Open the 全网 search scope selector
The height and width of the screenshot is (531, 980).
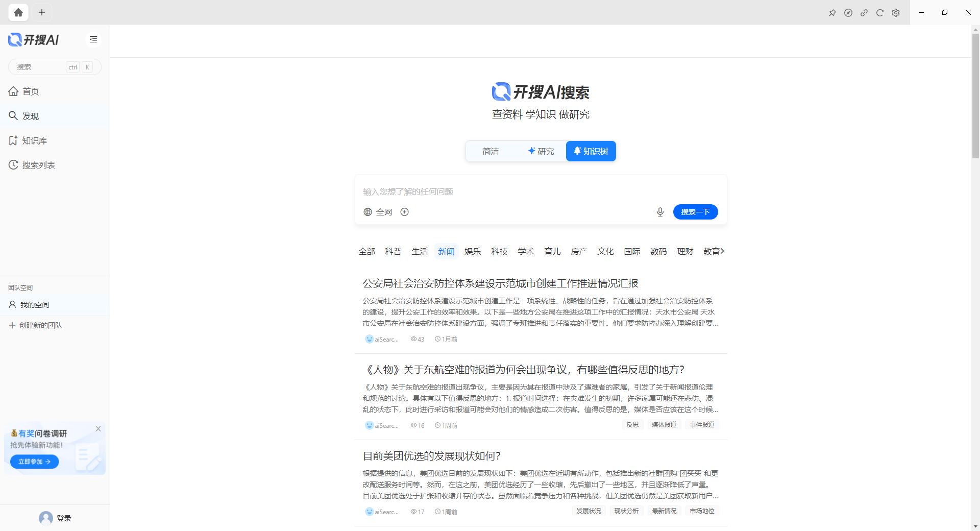tap(378, 212)
